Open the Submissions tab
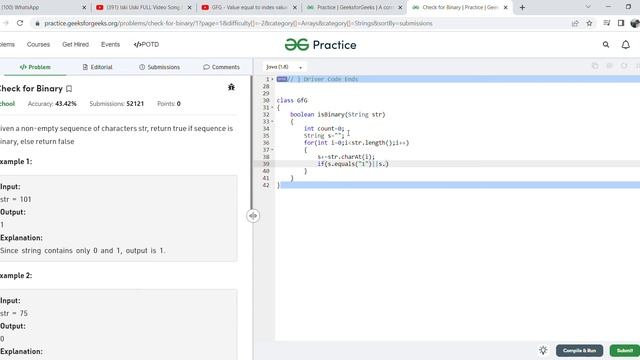The width and height of the screenshot is (640, 360). pyautogui.click(x=160, y=67)
